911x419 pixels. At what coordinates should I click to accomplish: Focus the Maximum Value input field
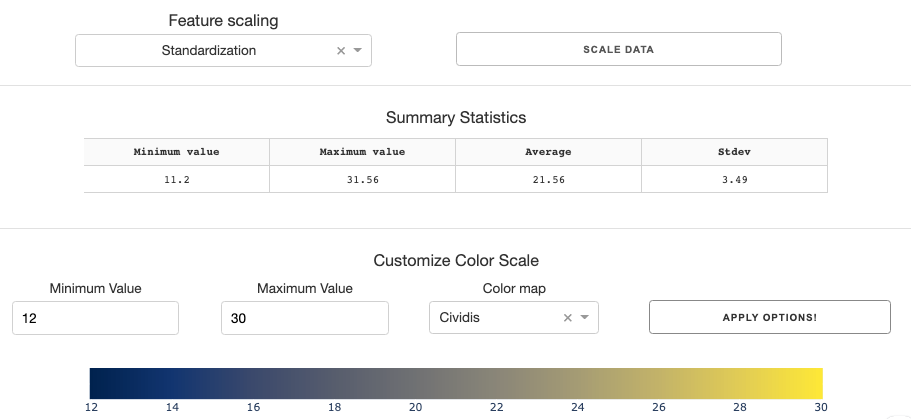304,318
